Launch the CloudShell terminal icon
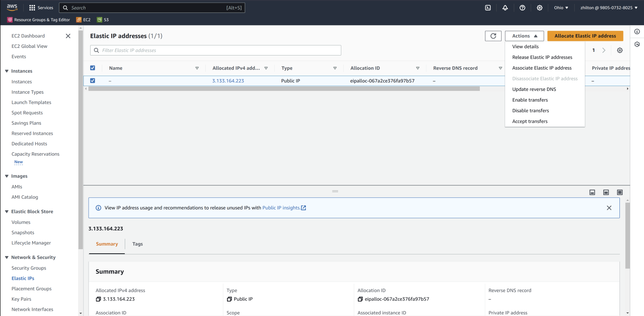 click(488, 8)
